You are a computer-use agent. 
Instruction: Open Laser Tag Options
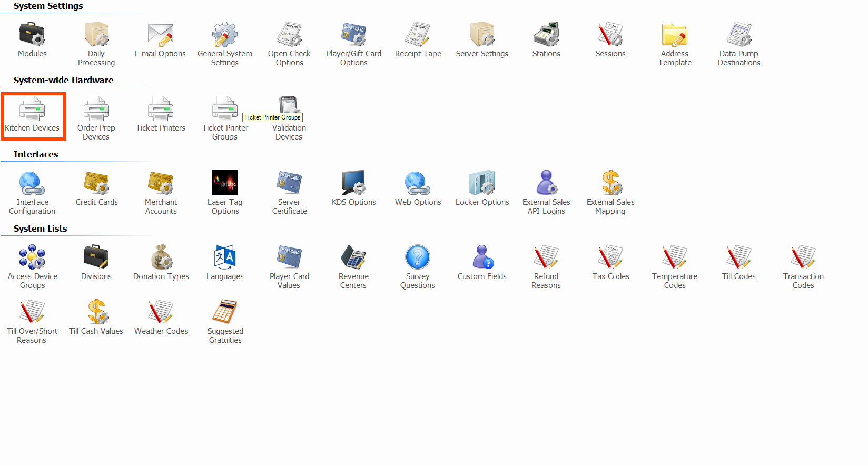coord(225,183)
